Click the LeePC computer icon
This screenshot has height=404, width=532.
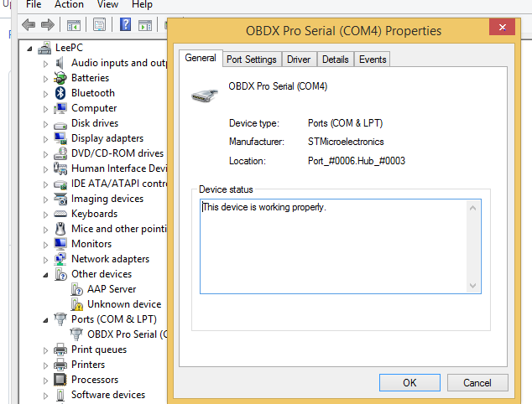point(44,48)
